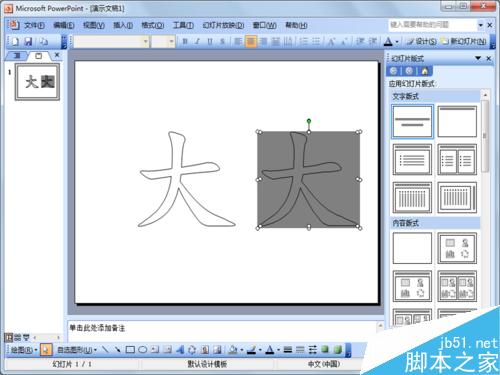The width and height of the screenshot is (500, 375).
Task: Insert a horizontal text box
Action: pyautogui.click(x=155, y=350)
